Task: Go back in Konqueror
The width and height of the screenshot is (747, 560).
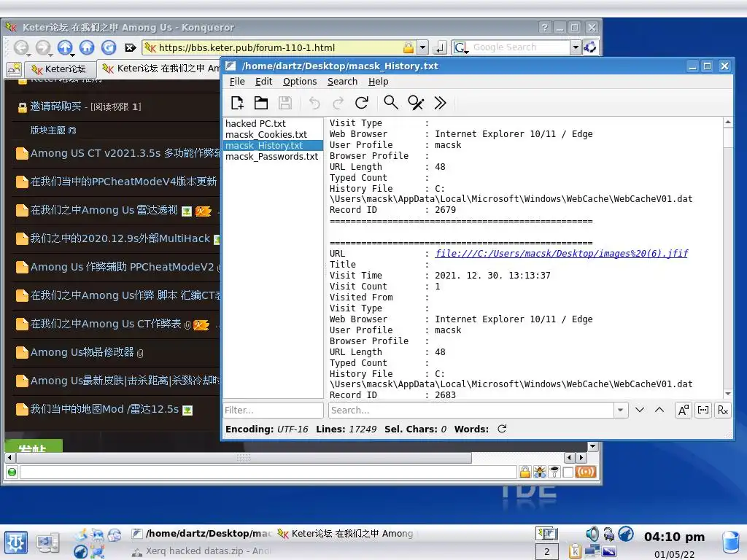Action: pyautogui.click(x=21, y=47)
